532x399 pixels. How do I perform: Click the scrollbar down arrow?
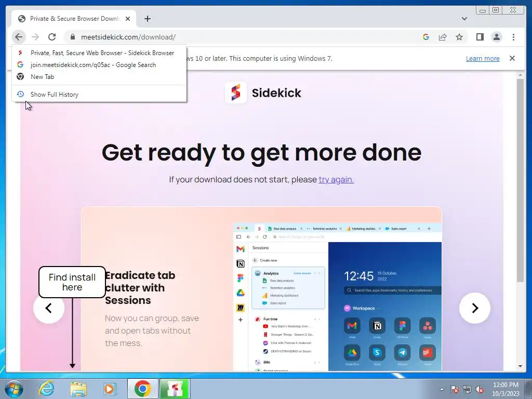521,366
